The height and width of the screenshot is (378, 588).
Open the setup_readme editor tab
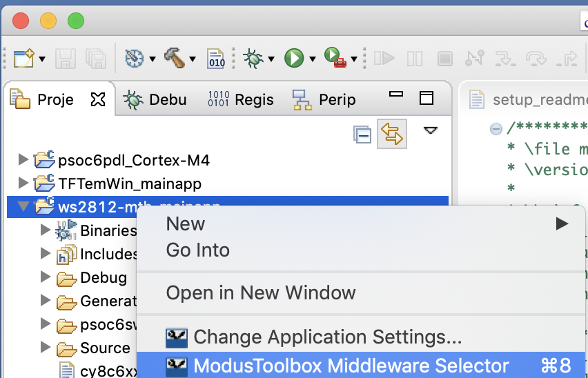(529, 99)
